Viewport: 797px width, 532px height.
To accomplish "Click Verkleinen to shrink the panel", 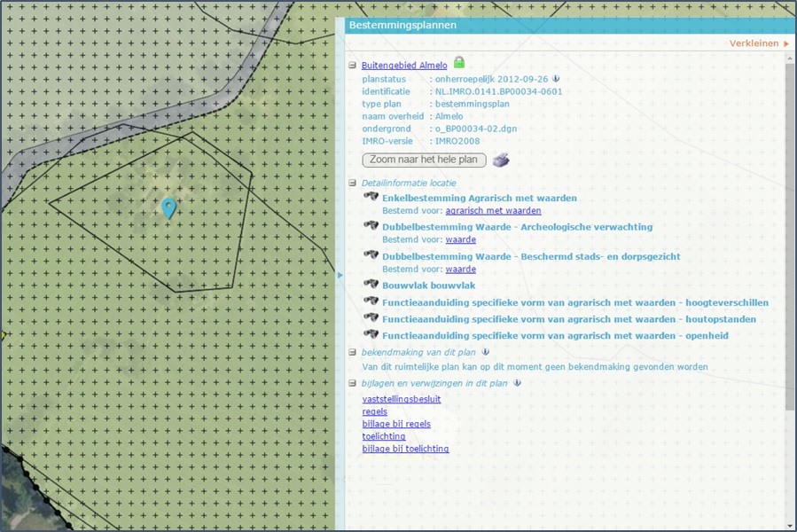I will pyautogui.click(x=759, y=43).
